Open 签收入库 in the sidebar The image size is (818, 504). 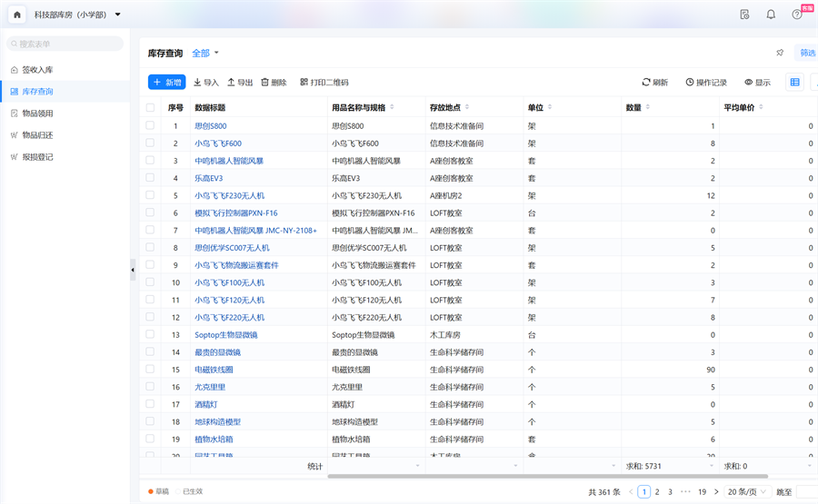(x=65, y=70)
